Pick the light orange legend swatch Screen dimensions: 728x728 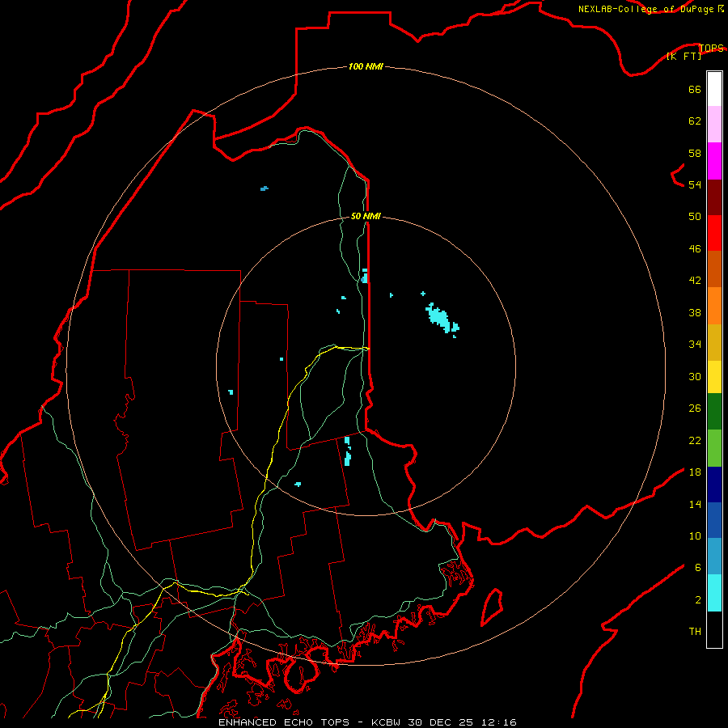tap(714, 306)
